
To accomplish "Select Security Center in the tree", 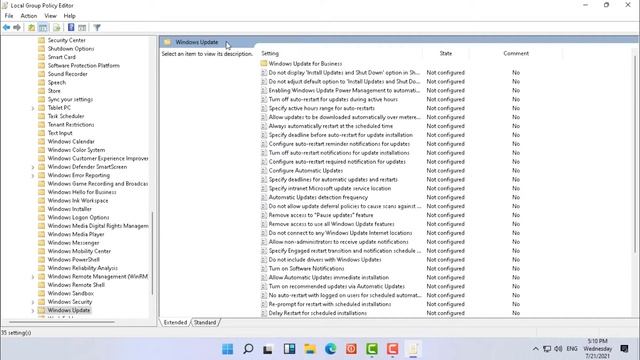I will (x=67, y=40).
